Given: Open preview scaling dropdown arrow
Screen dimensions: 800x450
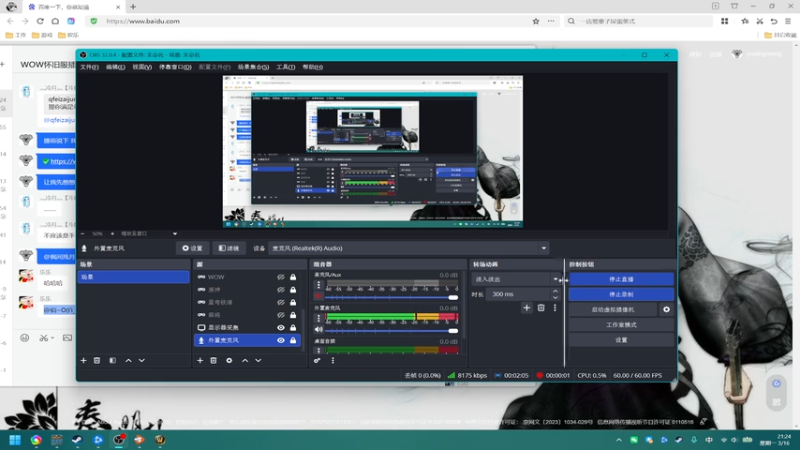Looking at the screenshot, I should point(174,234).
